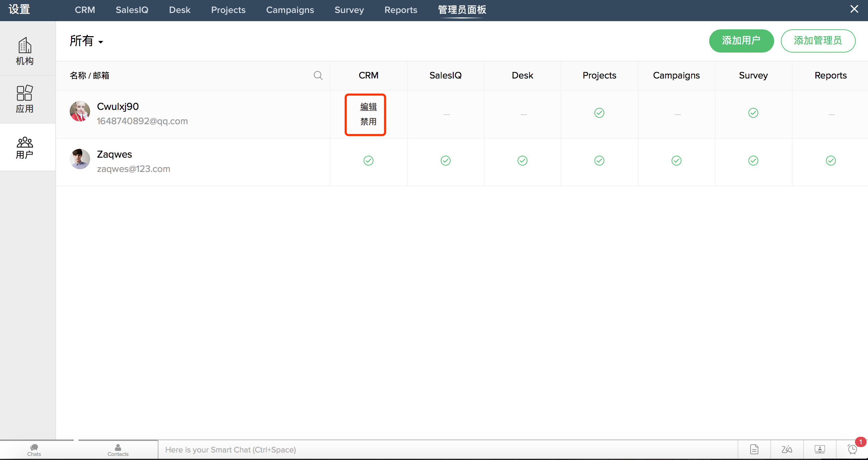Viewport: 868px width, 460px height.
Task: Select the 用户 users sidebar icon
Action: [x=25, y=147]
